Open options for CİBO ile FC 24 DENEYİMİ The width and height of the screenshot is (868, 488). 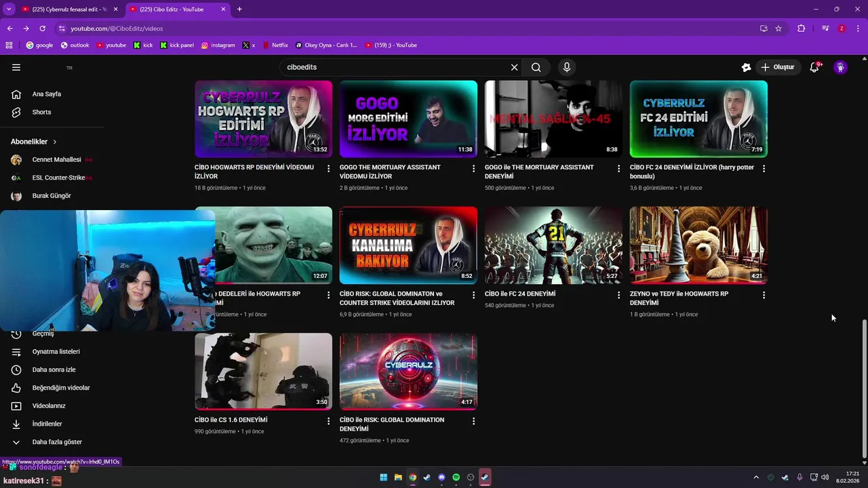click(x=618, y=295)
